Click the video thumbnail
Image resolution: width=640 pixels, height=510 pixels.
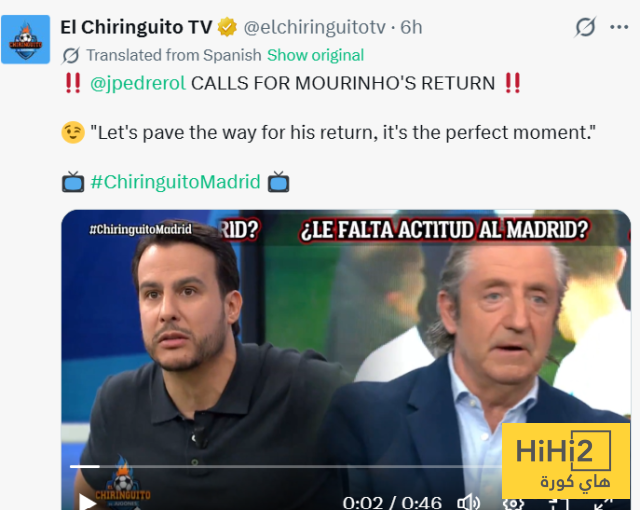pos(346,359)
